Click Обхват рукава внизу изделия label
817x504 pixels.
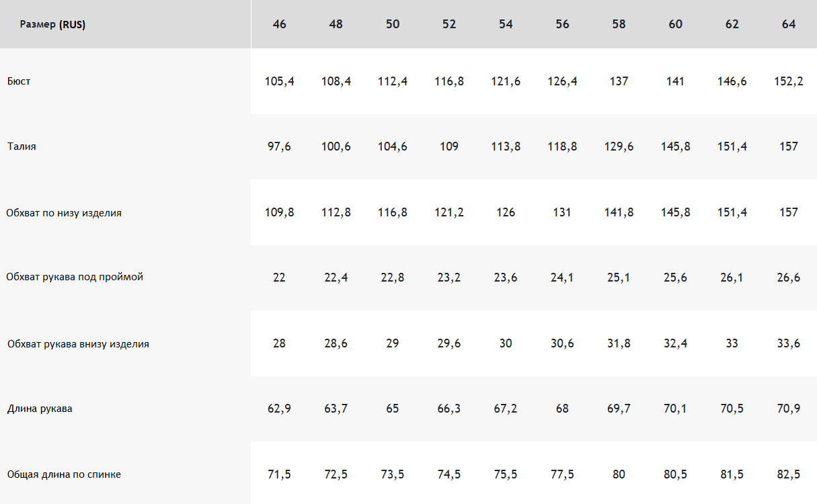tap(78, 344)
